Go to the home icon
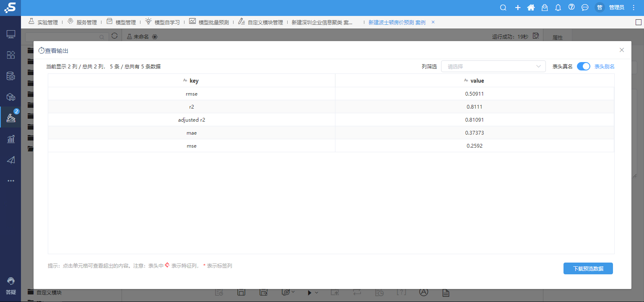This screenshot has width=644, height=302. 531,8
